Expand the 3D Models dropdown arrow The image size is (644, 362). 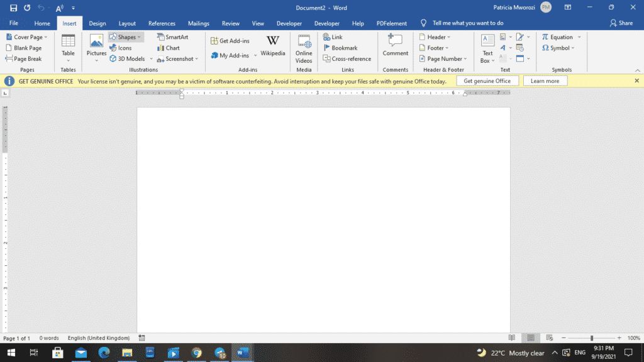151,58
